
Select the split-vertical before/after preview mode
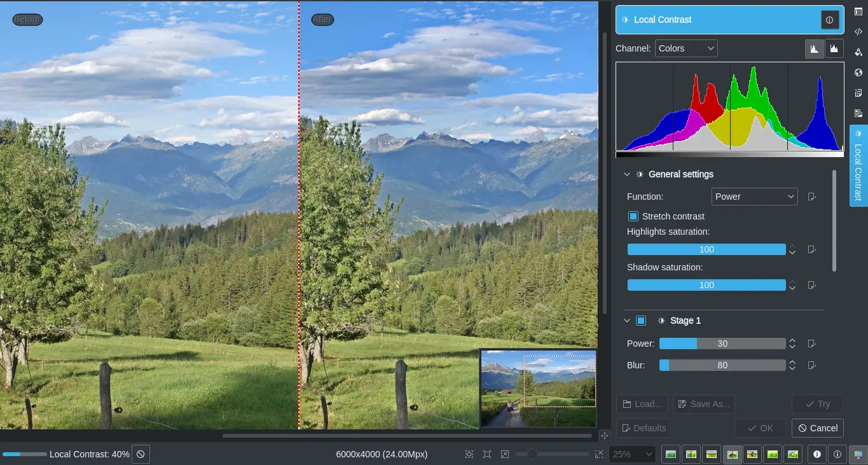click(691, 454)
